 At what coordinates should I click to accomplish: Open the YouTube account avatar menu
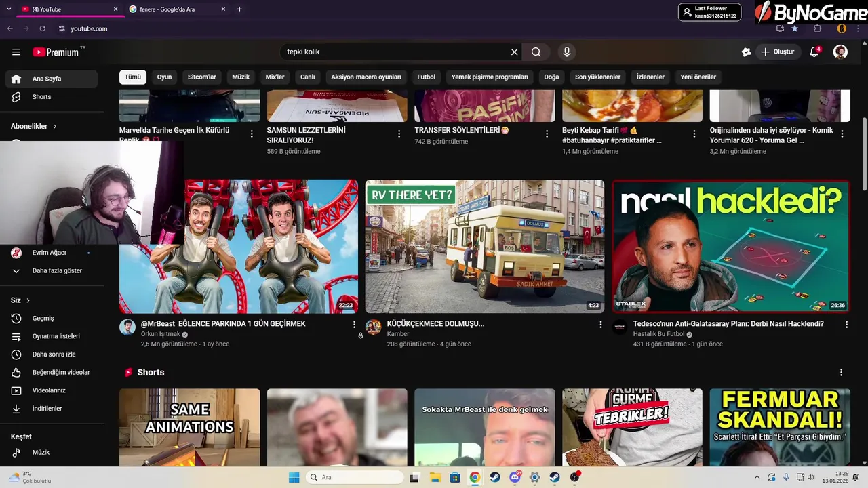click(x=840, y=52)
